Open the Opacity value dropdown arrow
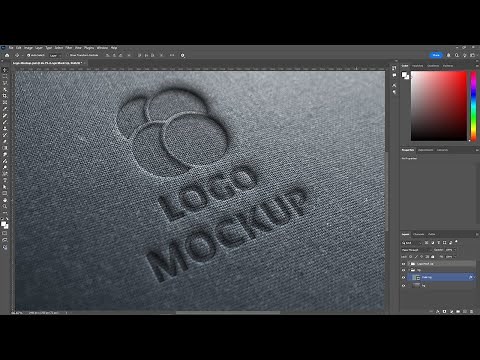The height and width of the screenshot is (360, 480). 455,250
